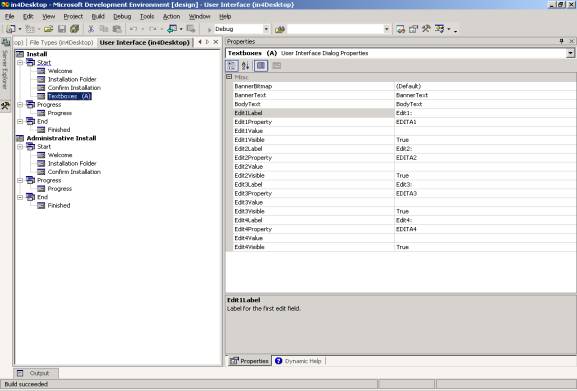
Task: Click the Output tab at bottom
Action: point(35,373)
